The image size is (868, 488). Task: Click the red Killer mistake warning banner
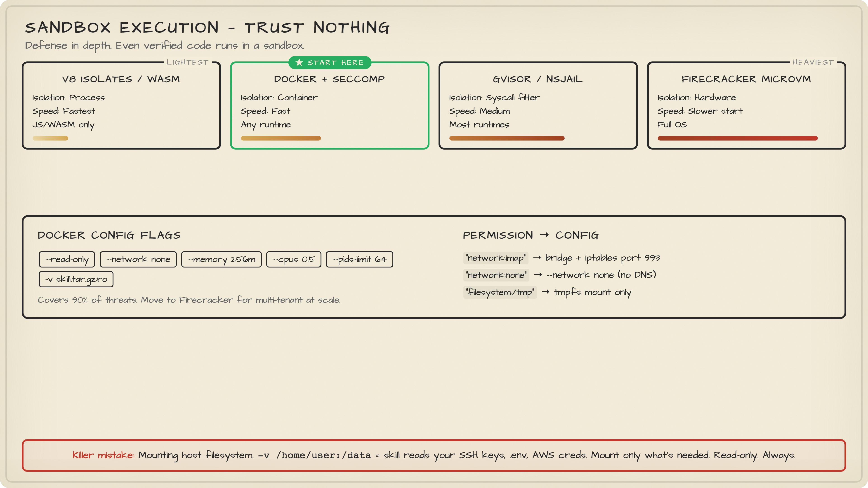[434, 455]
